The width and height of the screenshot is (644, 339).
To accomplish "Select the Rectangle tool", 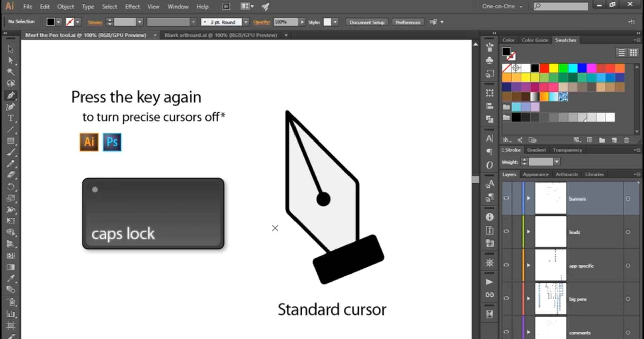I will [11, 141].
